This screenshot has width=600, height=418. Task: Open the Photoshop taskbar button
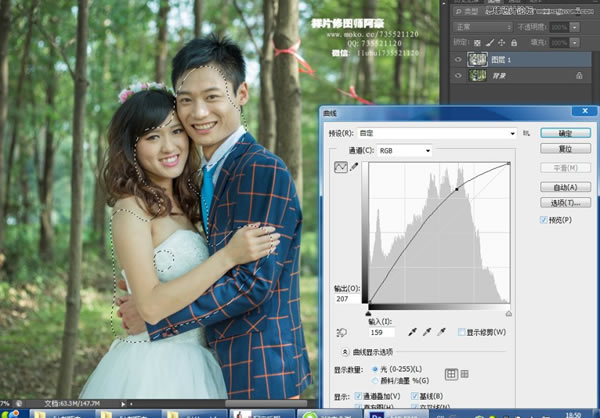click(396, 414)
